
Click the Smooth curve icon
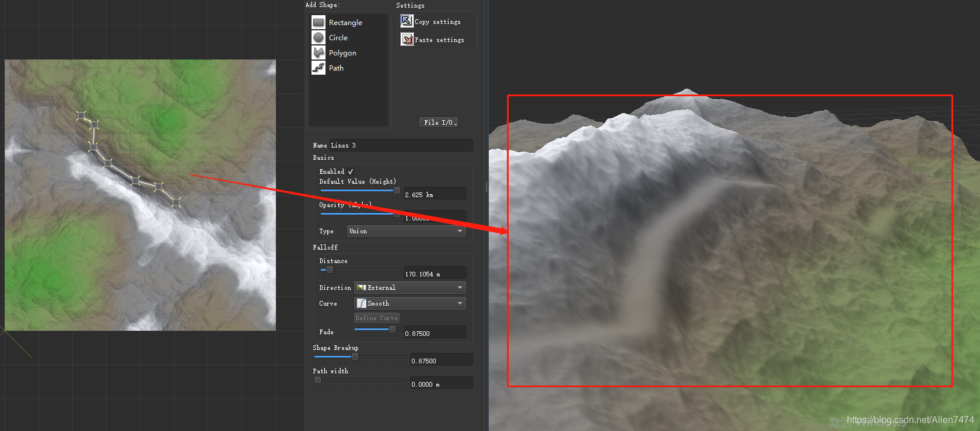362,304
